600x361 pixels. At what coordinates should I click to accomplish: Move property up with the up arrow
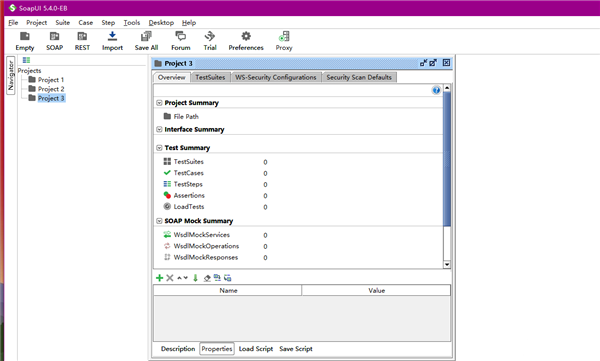(179, 278)
